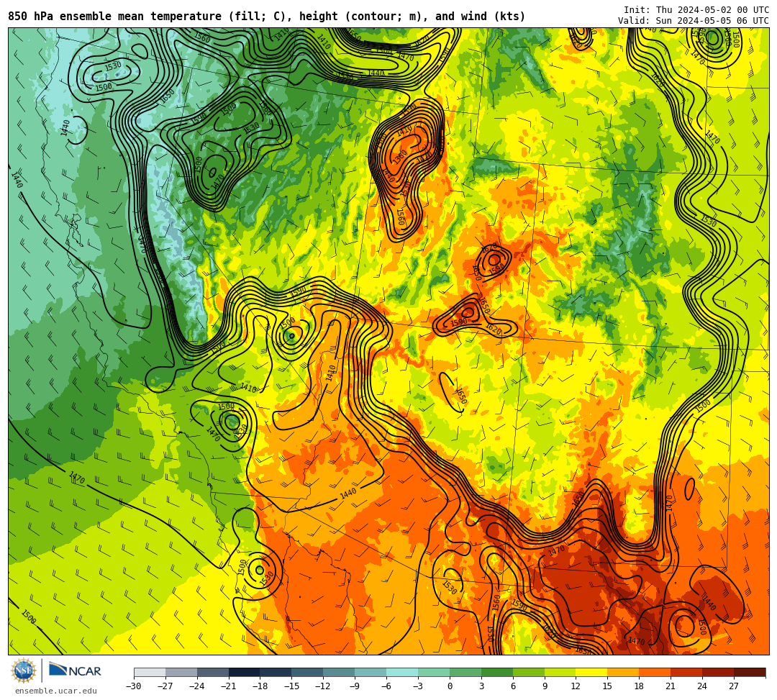Click the 1380 height contour label
Viewport: 777px width, 700px height.
click(x=400, y=157)
